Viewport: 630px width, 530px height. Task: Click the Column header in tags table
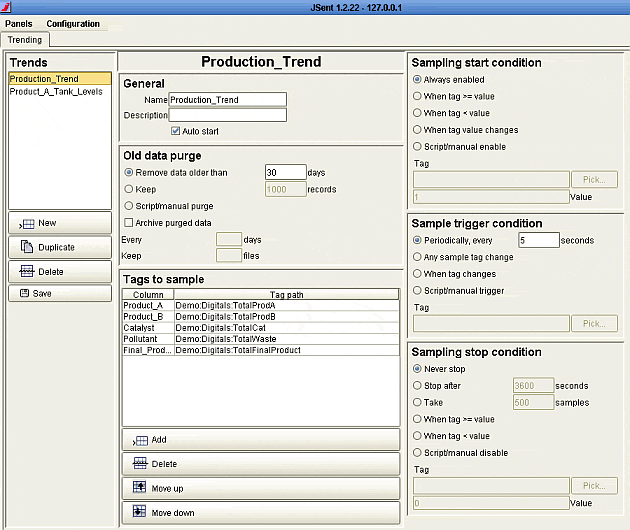[x=148, y=295]
